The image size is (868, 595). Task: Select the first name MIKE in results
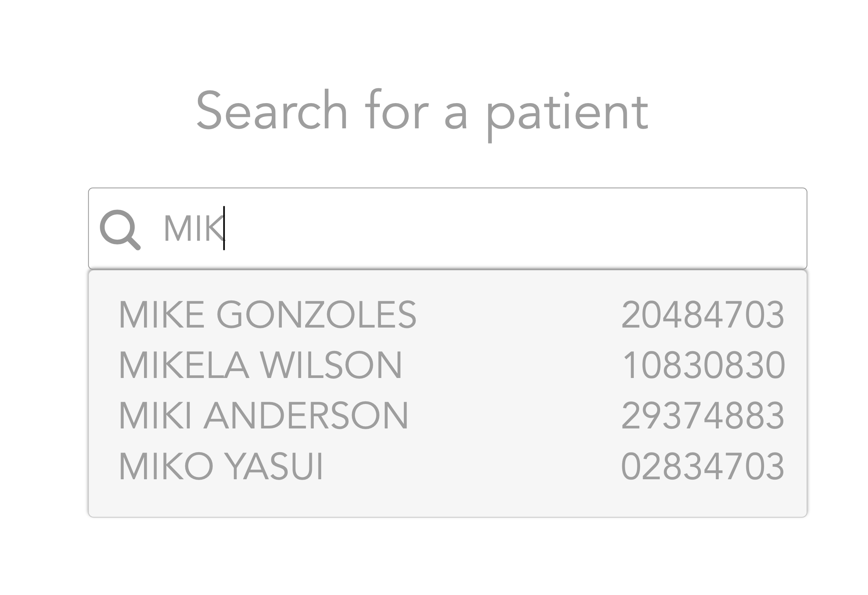(x=161, y=314)
